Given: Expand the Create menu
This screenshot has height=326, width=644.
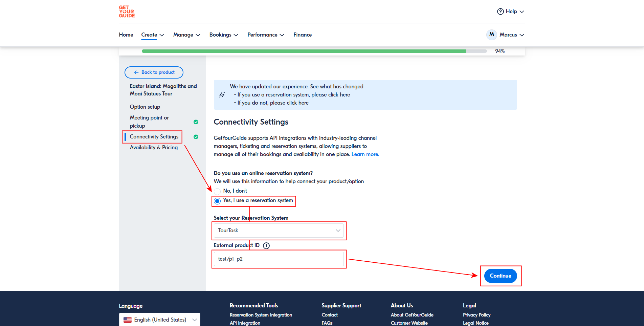Looking at the screenshot, I should point(152,35).
